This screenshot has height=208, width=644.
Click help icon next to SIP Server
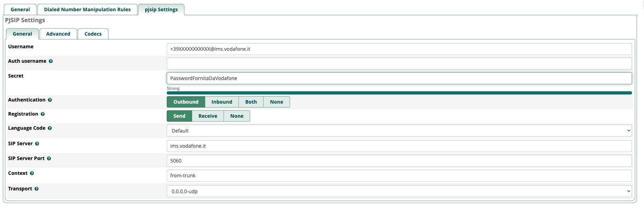(x=37, y=144)
